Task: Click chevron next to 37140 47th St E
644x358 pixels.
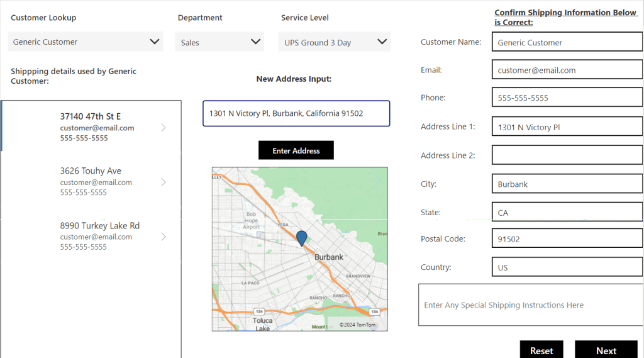Action: tap(164, 128)
